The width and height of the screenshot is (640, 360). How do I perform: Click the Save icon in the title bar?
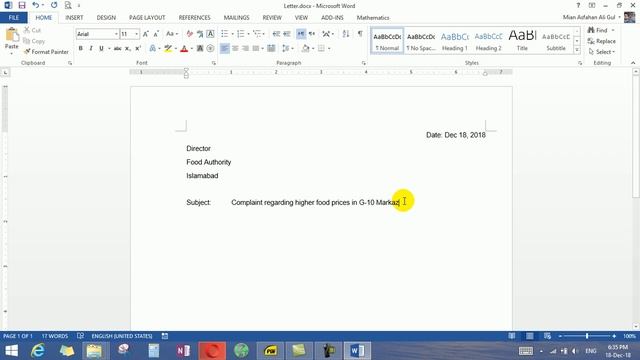22,6
